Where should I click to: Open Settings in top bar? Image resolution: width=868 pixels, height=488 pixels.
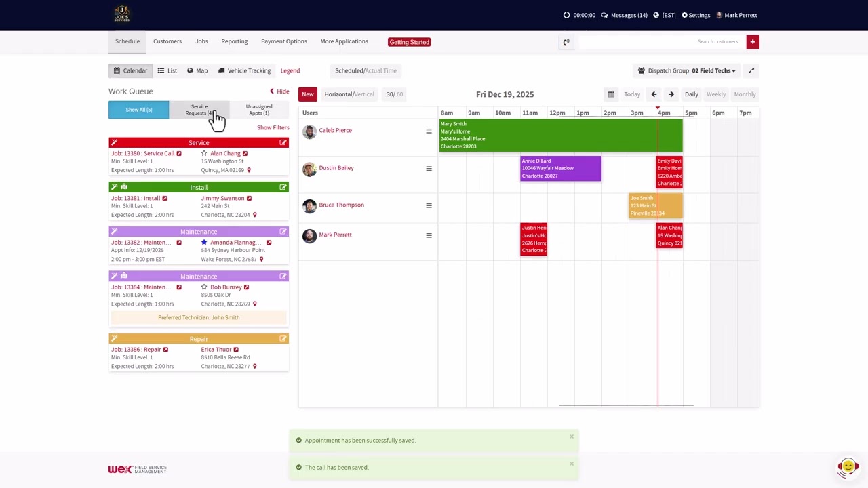(696, 15)
